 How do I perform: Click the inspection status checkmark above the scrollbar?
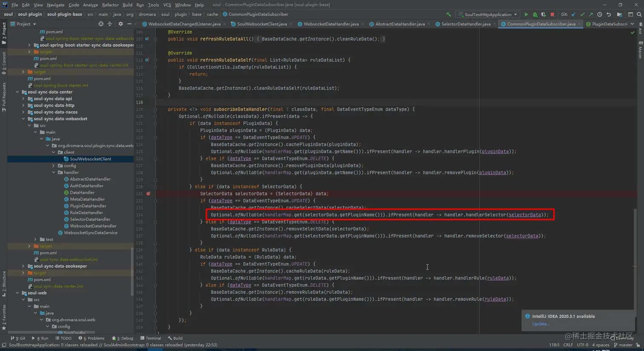(x=632, y=32)
